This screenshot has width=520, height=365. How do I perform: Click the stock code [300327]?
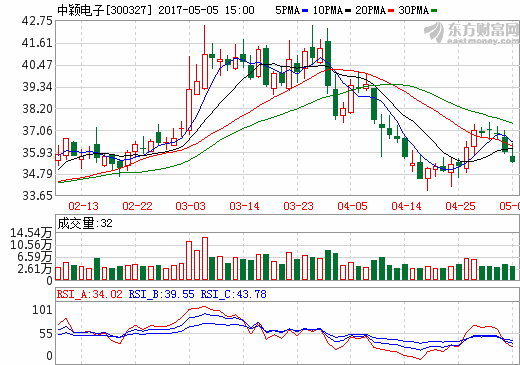pyautogui.click(x=129, y=10)
